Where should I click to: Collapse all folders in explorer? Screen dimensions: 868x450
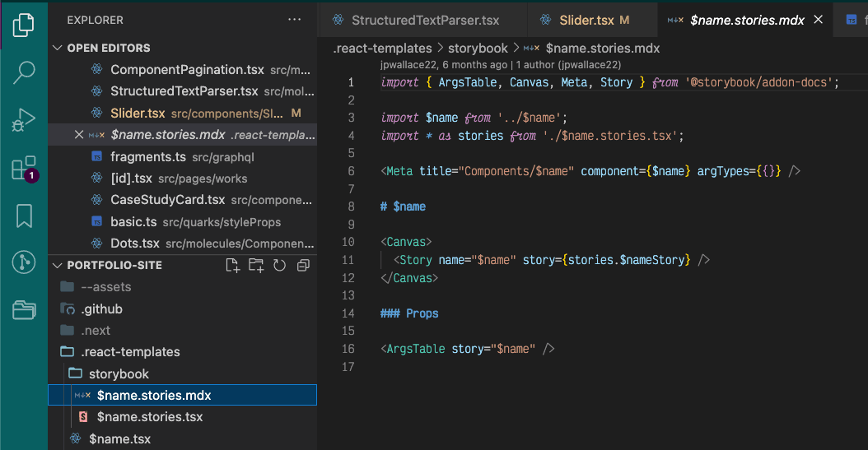click(x=302, y=265)
